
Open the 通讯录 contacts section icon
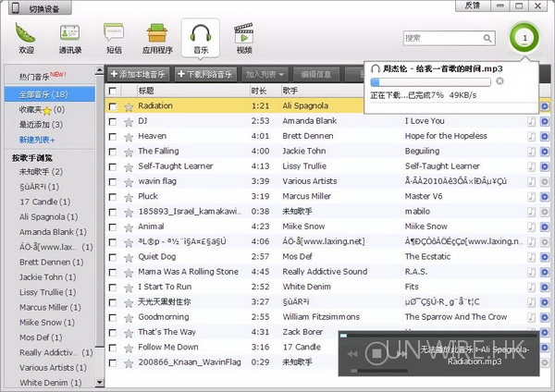[x=68, y=36]
